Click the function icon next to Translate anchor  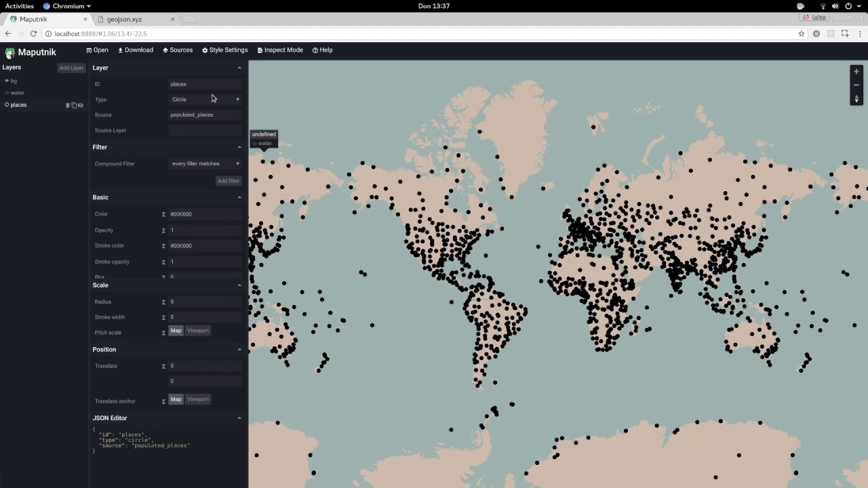click(163, 401)
